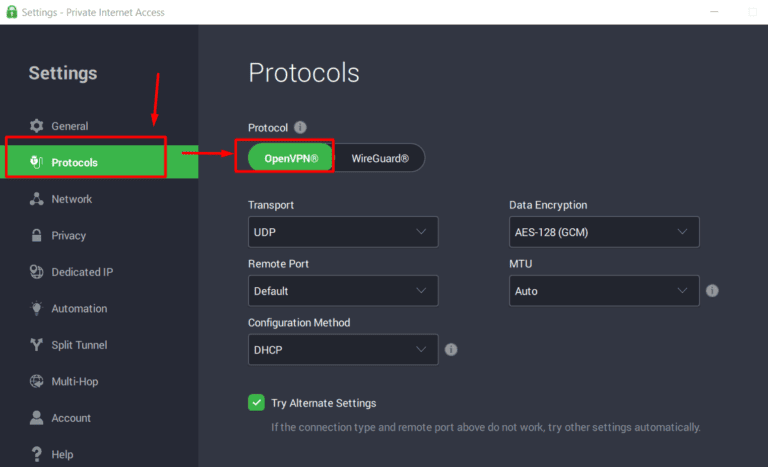Open the Help section in sidebar
Image resolution: width=768 pixels, height=467 pixels.
pyautogui.click(x=62, y=455)
